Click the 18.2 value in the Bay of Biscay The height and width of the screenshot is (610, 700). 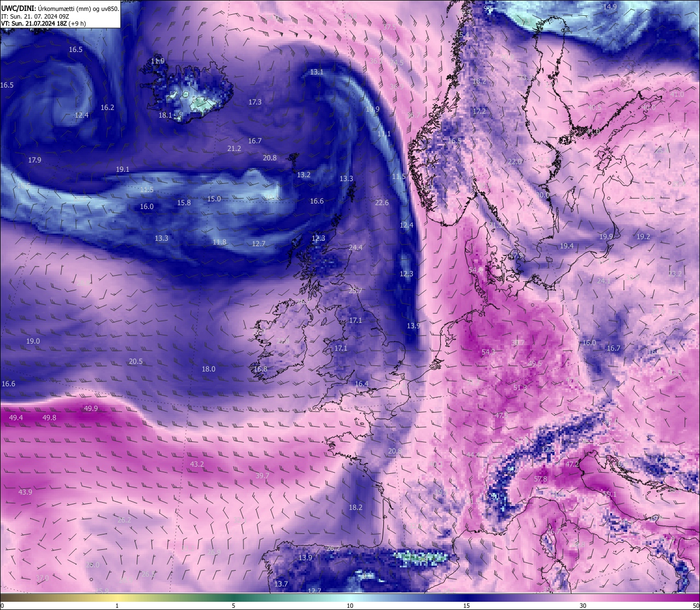[x=355, y=508]
